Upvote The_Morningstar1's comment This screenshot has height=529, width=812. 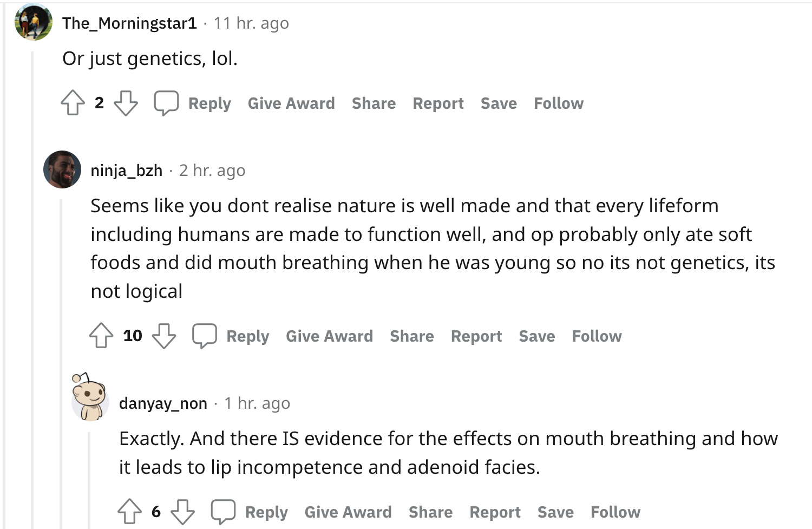[73, 103]
